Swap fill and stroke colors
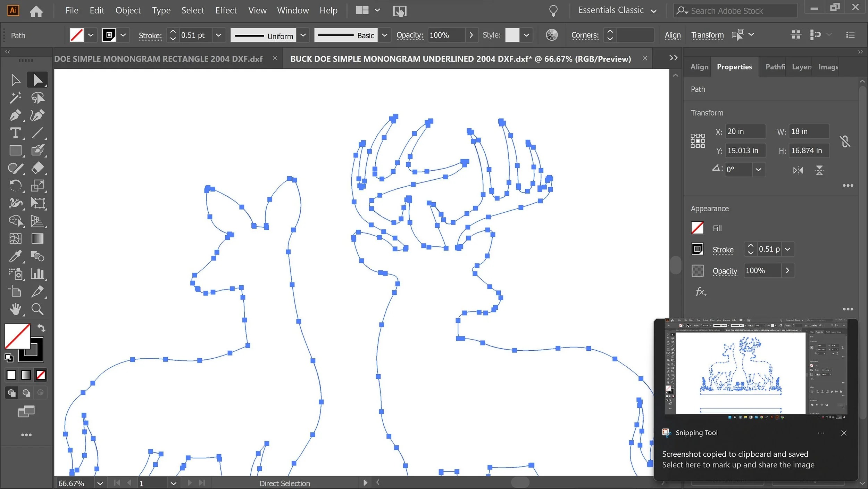 click(x=41, y=328)
